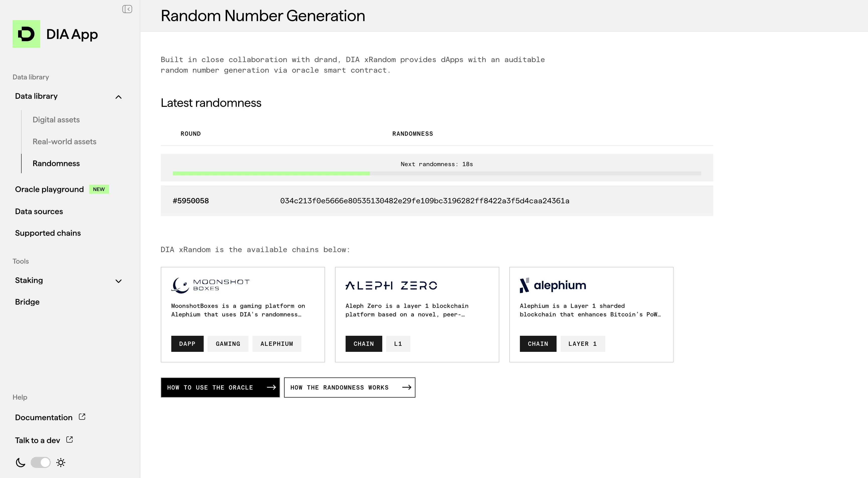Click the next randomness progress bar
This screenshot has width=868, height=478.
[x=437, y=173]
